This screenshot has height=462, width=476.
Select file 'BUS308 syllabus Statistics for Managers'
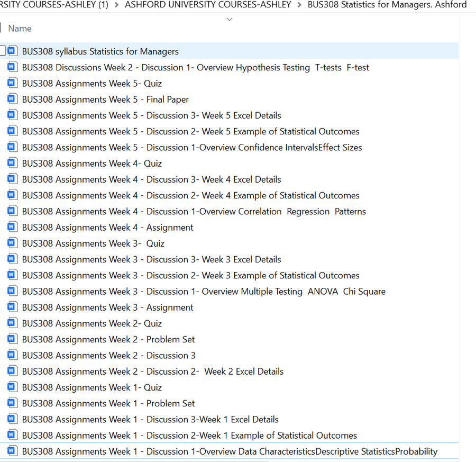pos(100,51)
